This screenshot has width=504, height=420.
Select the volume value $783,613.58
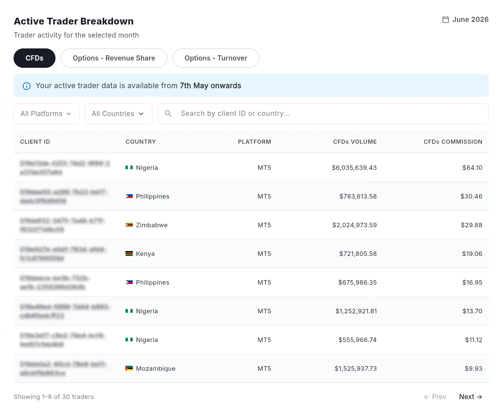coord(358,196)
